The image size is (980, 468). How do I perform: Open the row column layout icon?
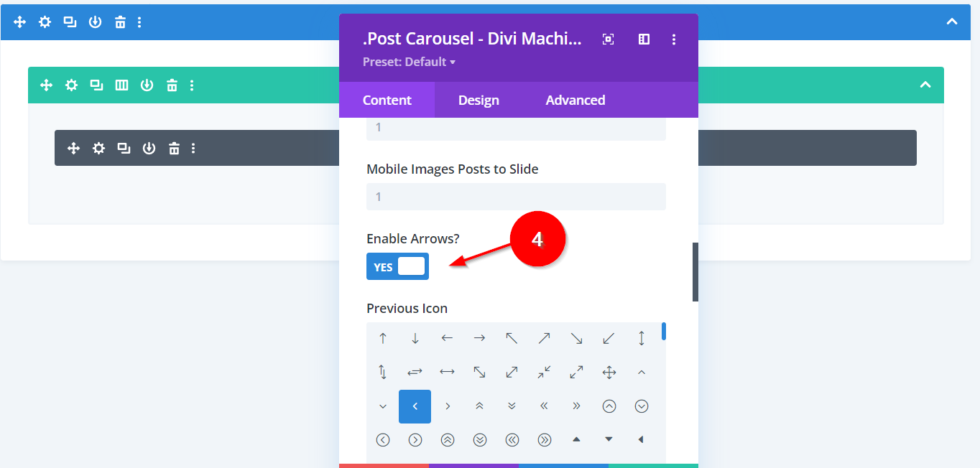pos(121,85)
